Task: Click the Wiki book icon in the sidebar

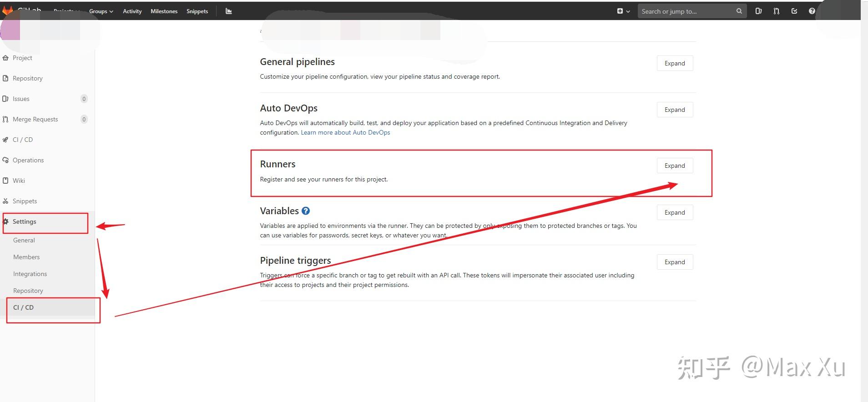Action: click(5, 181)
